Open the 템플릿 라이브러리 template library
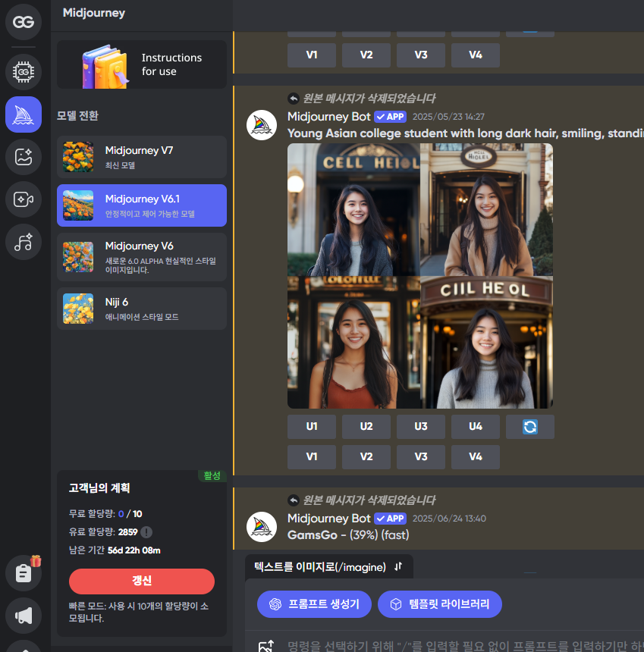This screenshot has width=644, height=652. pyautogui.click(x=440, y=604)
